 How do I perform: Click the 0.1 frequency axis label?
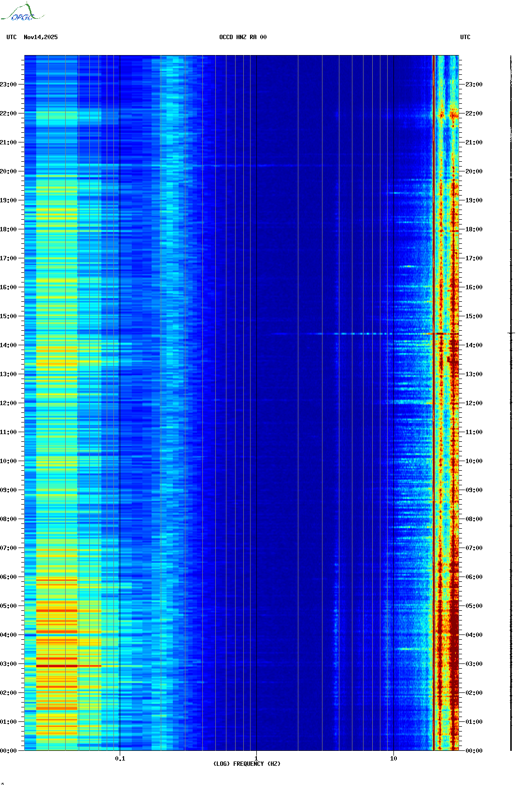120,759
